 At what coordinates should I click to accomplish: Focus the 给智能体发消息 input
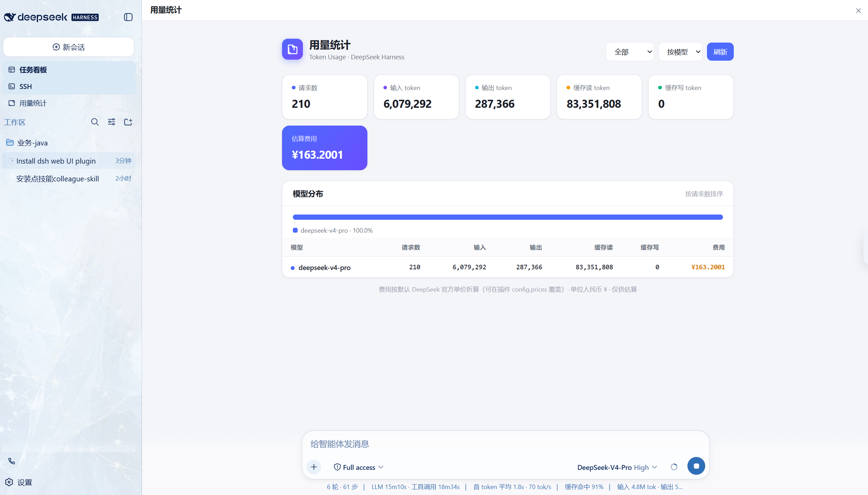[505, 444]
